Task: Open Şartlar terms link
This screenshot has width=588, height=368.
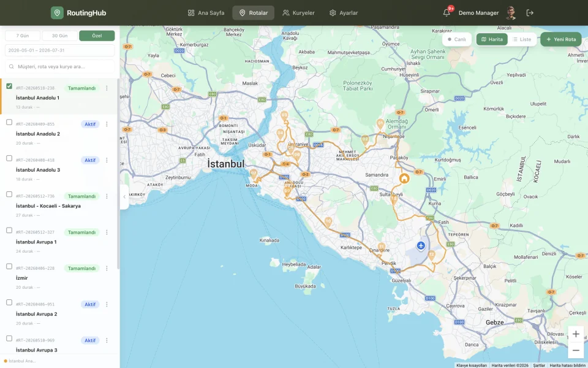Action: [x=539, y=366]
